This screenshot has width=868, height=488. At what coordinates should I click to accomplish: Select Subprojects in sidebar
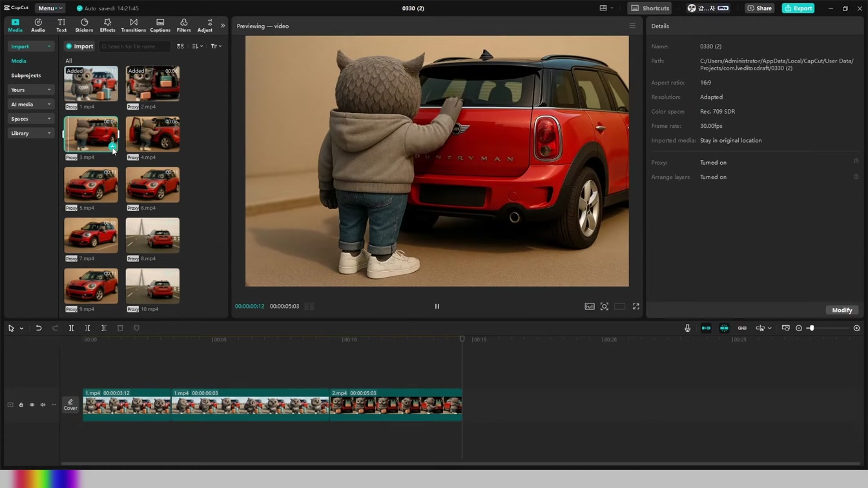click(26, 76)
